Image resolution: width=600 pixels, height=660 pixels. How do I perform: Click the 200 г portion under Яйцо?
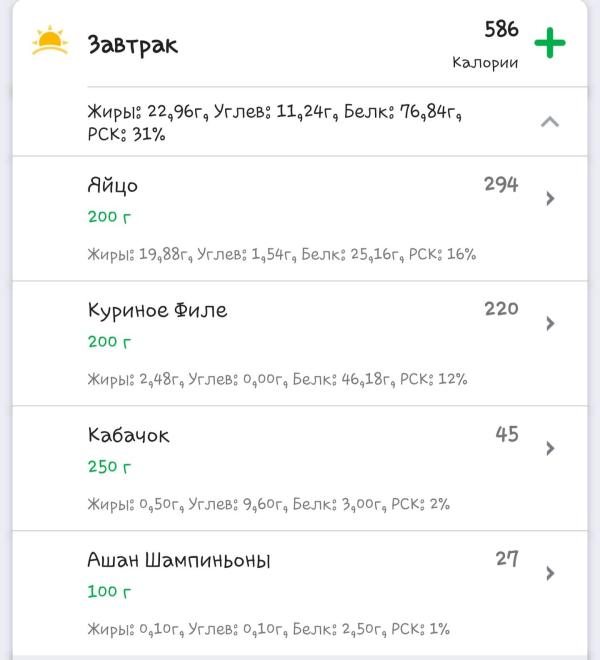click(110, 216)
